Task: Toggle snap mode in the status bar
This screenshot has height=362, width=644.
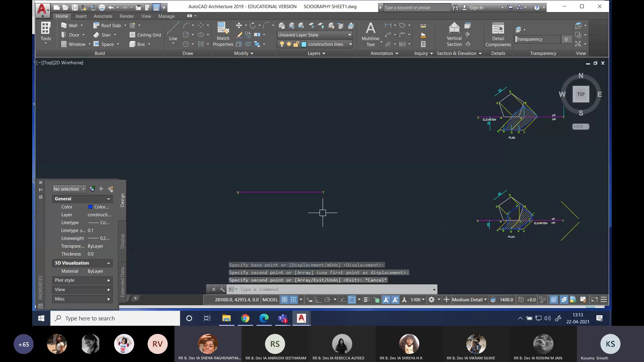Action: (x=293, y=300)
